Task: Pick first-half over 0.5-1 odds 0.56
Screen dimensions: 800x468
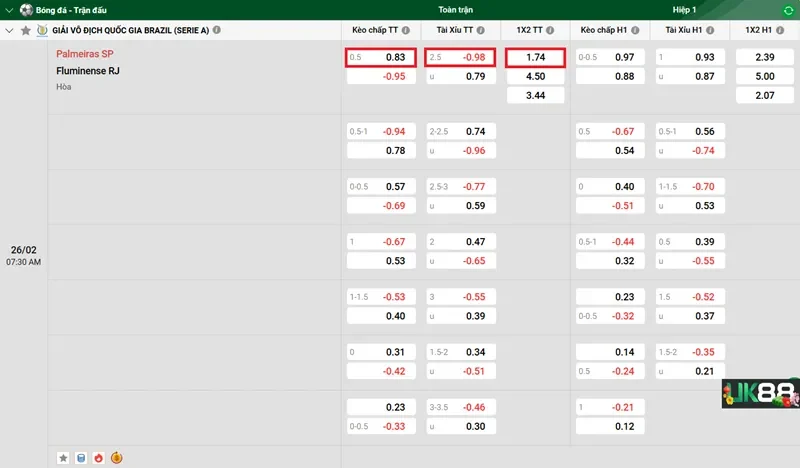Action: point(690,132)
